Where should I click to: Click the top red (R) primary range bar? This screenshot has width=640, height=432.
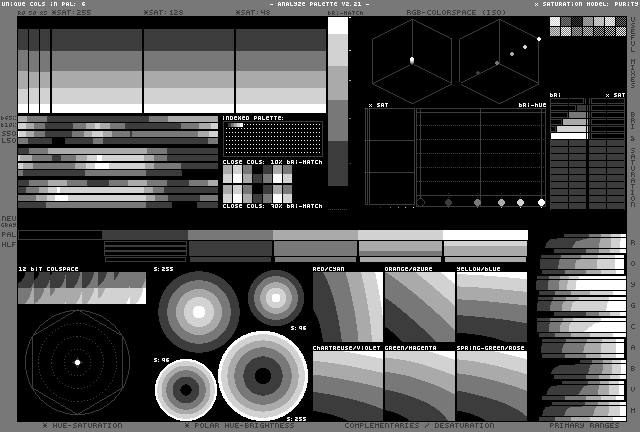click(x=582, y=243)
